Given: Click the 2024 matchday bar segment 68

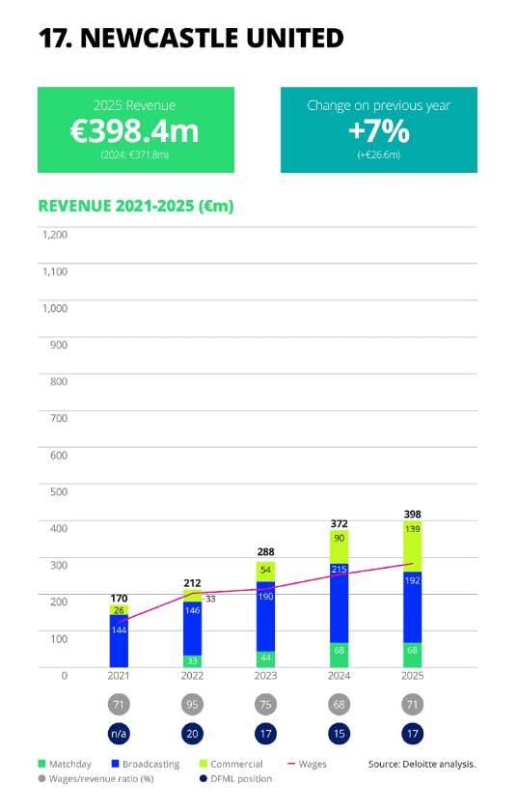Looking at the screenshot, I should pyautogui.click(x=339, y=655).
